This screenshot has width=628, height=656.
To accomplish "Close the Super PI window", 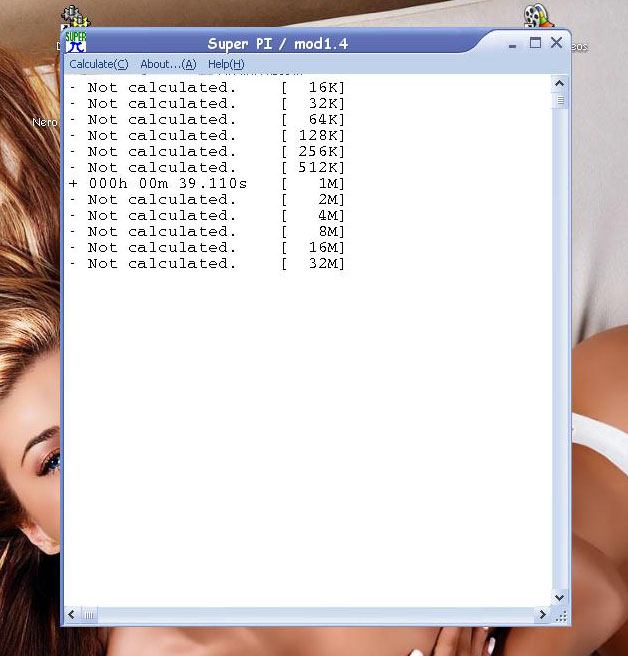I will coord(556,43).
